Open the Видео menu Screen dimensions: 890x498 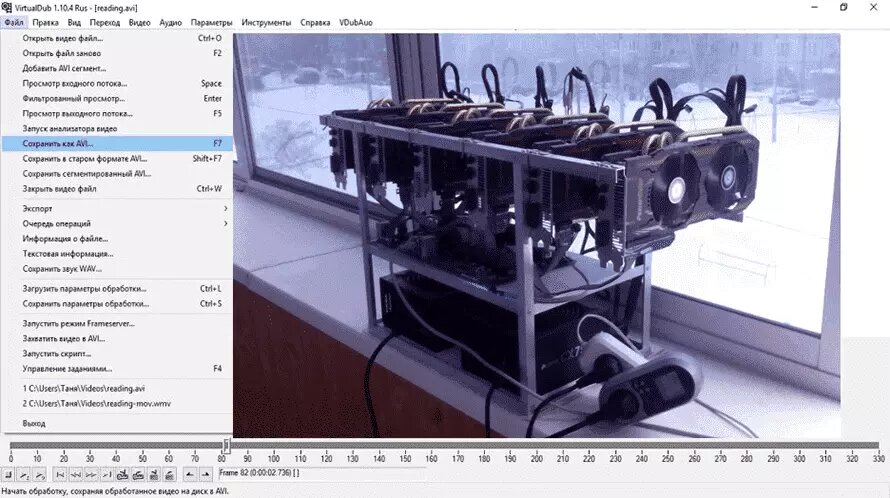click(x=139, y=22)
